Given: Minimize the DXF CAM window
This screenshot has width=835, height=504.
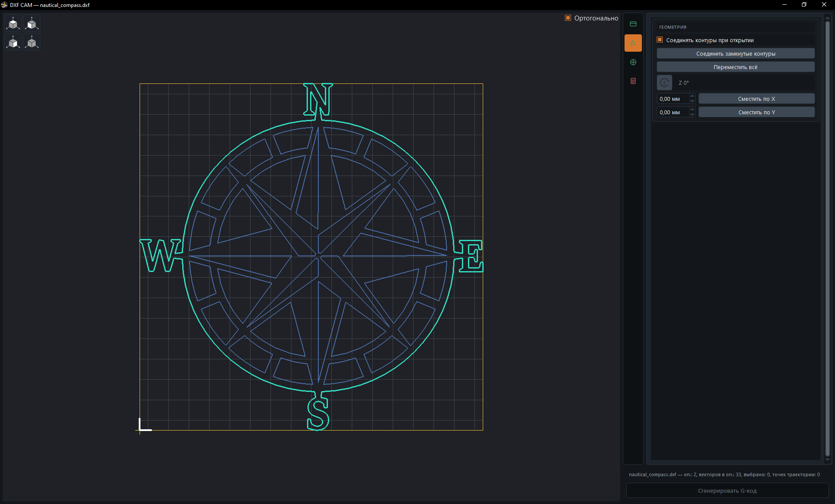Looking at the screenshot, I should [x=784, y=5].
